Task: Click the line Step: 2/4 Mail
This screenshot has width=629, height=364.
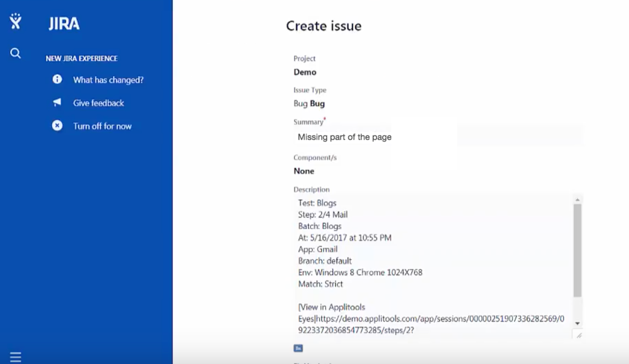Action: pos(323,214)
